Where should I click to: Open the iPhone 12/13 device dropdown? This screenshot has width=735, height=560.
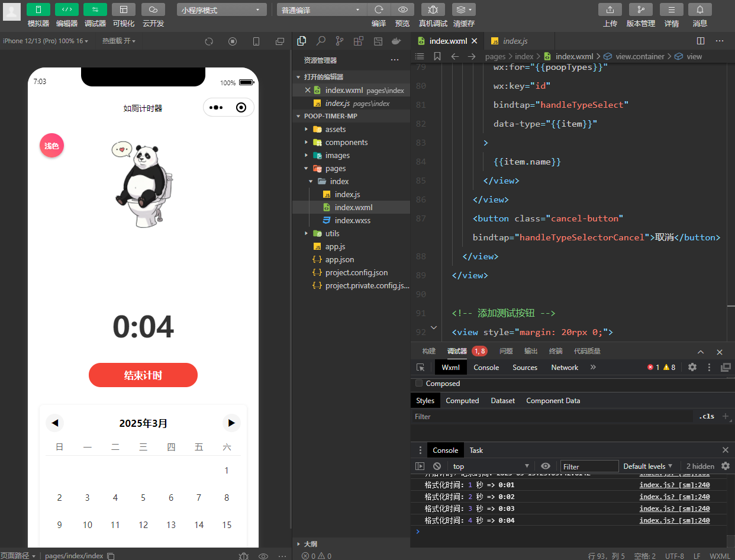point(46,41)
